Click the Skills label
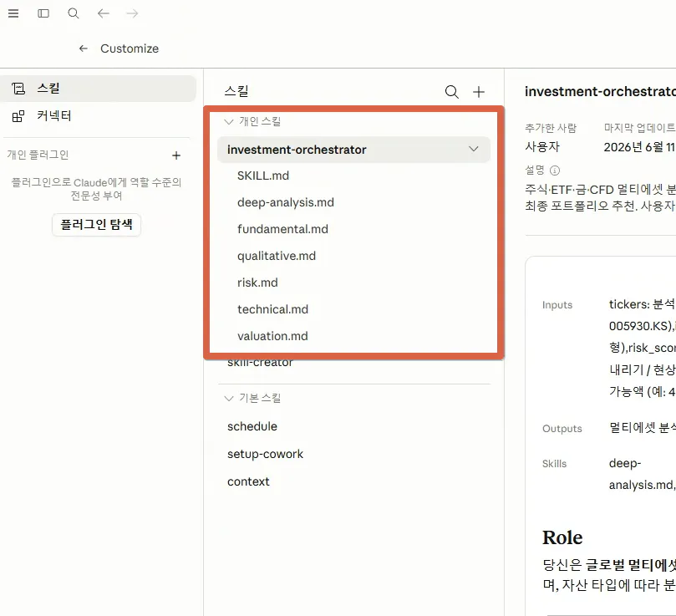Screen dimensions: 676x616 tap(554, 464)
